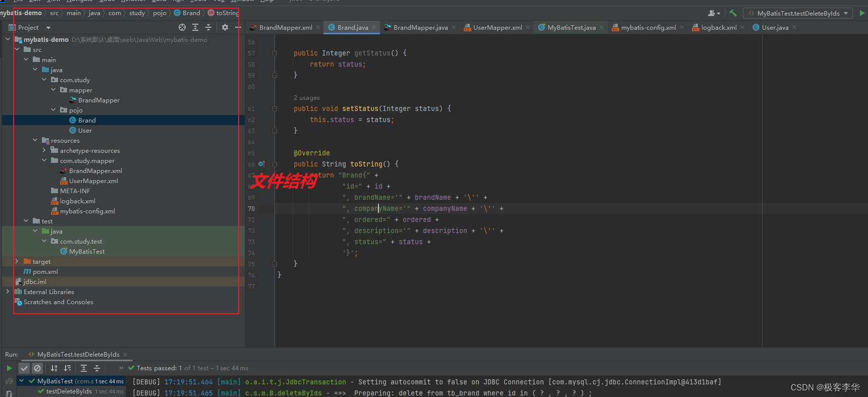The image size is (868, 397).
Task: Collapse the src folder
Action: pyautogui.click(x=17, y=49)
